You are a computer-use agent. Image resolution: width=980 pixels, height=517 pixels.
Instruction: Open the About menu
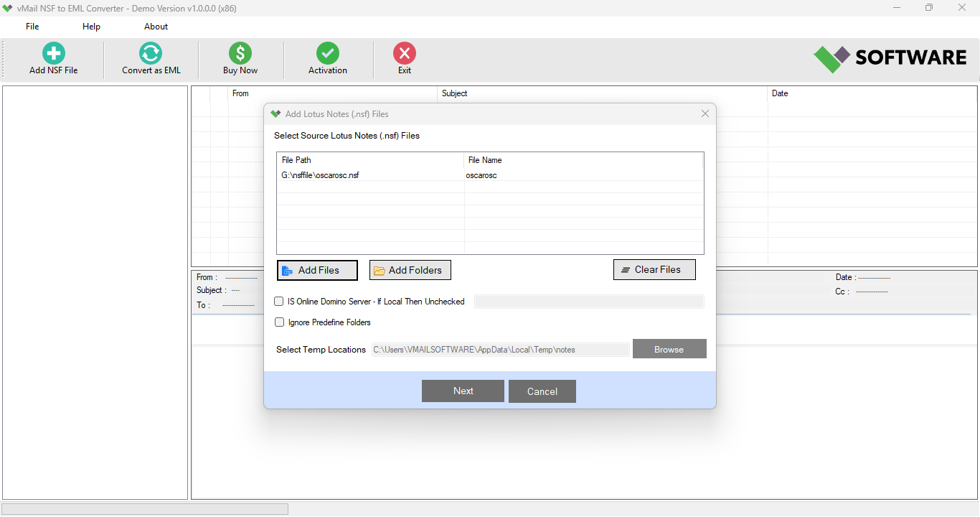coord(156,26)
